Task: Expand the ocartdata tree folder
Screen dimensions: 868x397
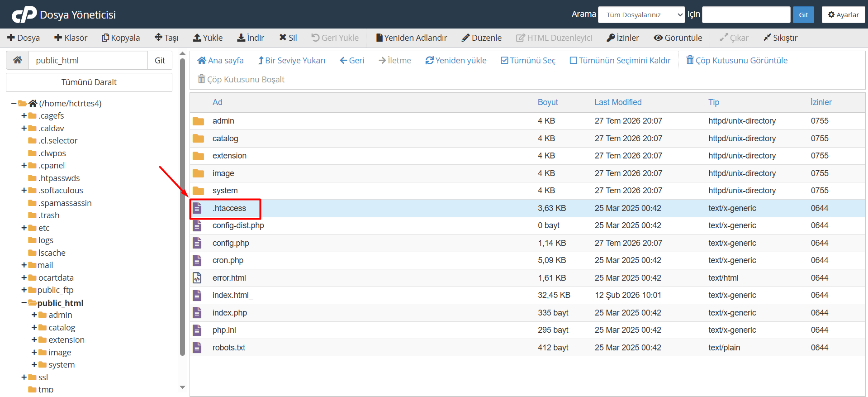Action: (24, 278)
